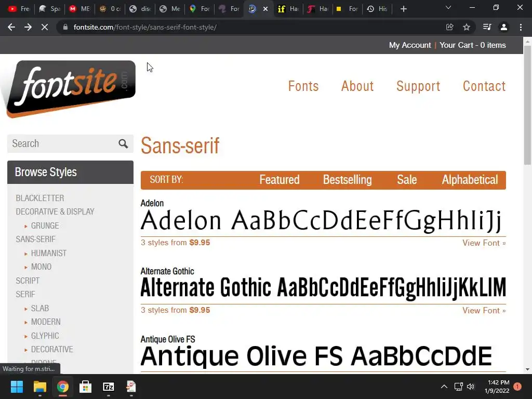This screenshot has height=399, width=532.
Task: Click the address bar URL
Action: (x=145, y=27)
